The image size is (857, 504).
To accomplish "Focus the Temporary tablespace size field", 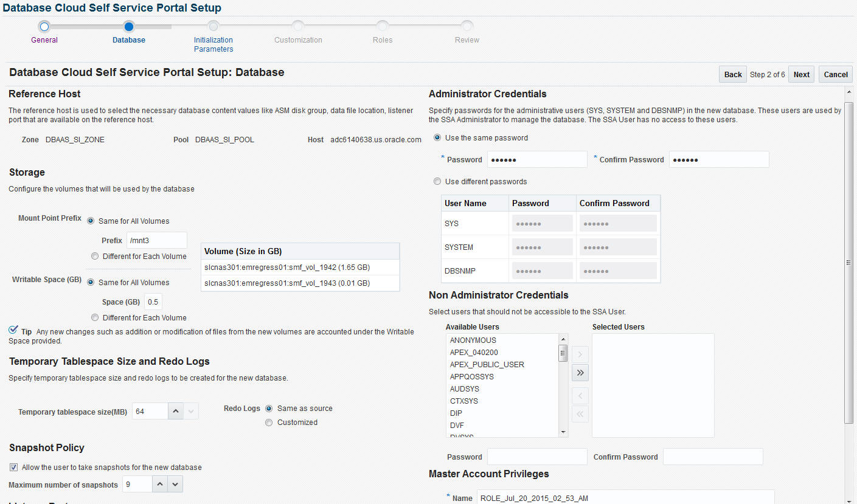I will [150, 412].
